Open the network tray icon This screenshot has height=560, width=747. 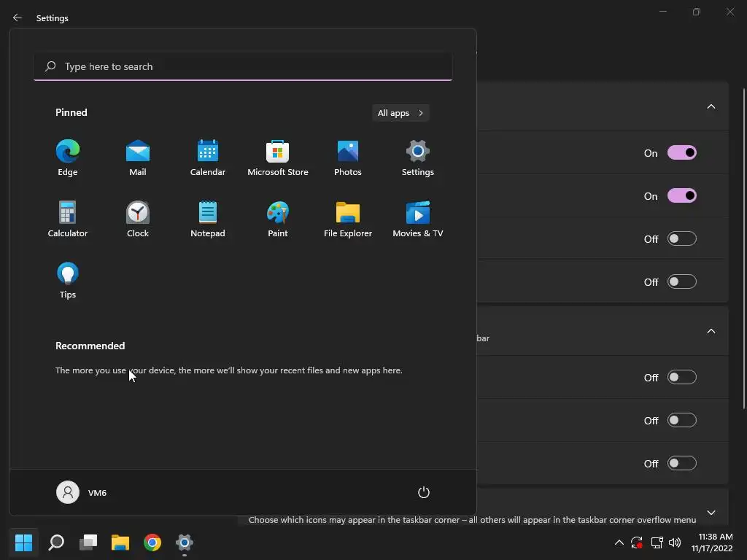click(x=657, y=542)
